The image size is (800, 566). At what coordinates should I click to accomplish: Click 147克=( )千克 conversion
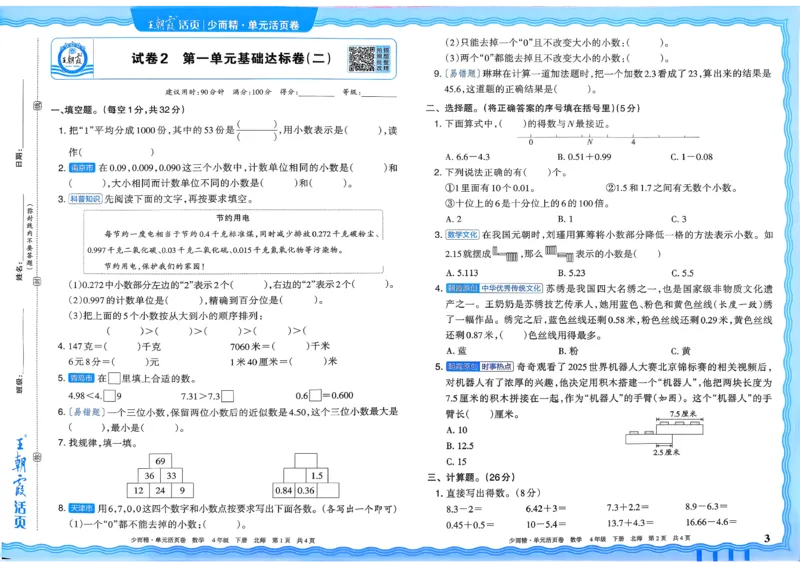coord(114,347)
